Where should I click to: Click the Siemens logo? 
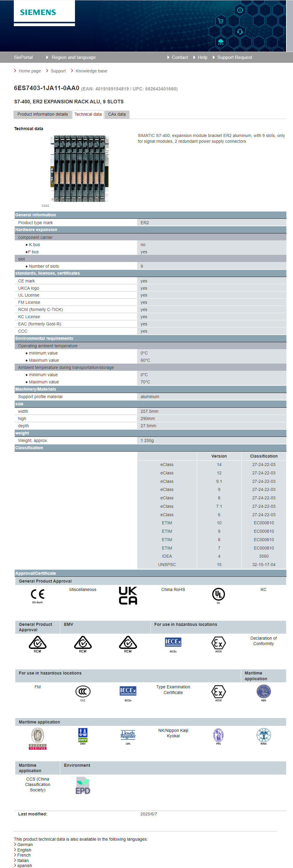(x=38, y=12)
